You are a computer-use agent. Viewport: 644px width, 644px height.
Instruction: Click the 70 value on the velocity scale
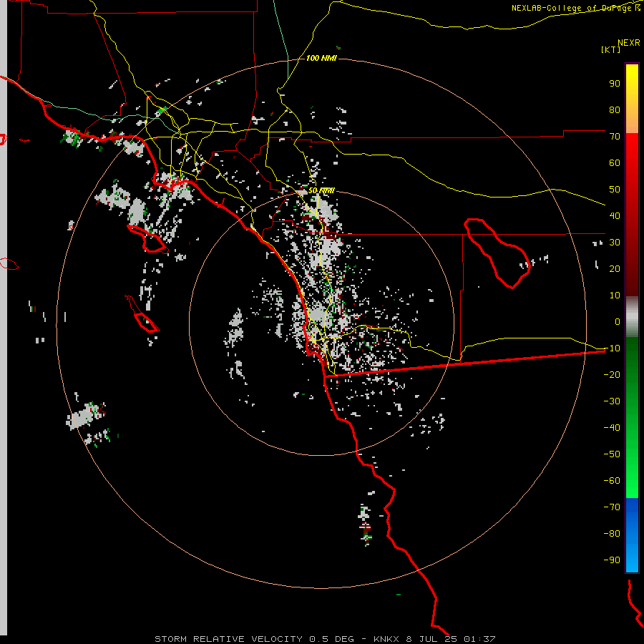(x=615, y=137)
